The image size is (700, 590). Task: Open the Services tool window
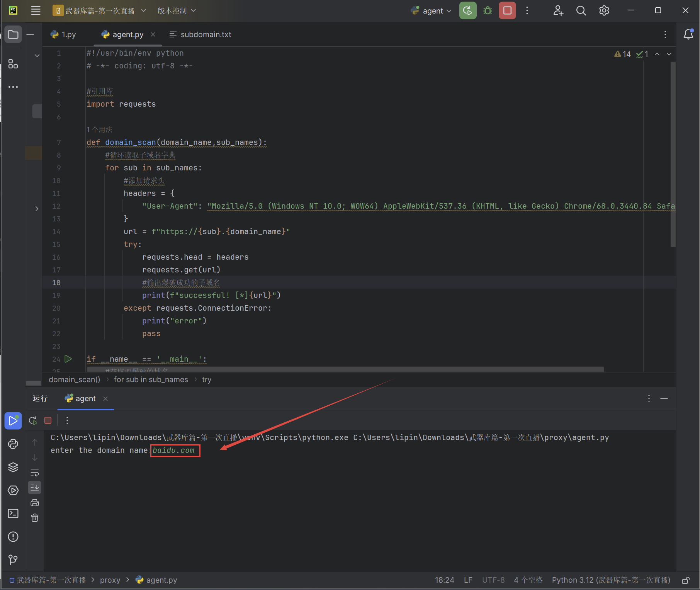pyautogui.click(x=13, y=490)
